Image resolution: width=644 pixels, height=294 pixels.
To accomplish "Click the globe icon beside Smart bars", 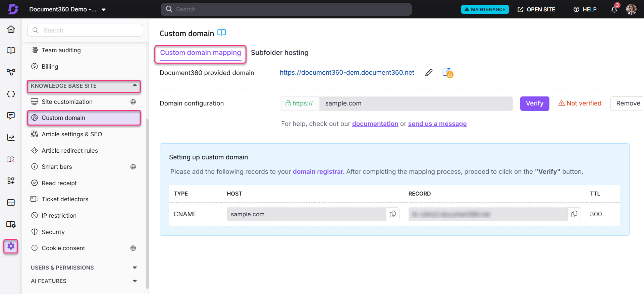I will (133, 167).
